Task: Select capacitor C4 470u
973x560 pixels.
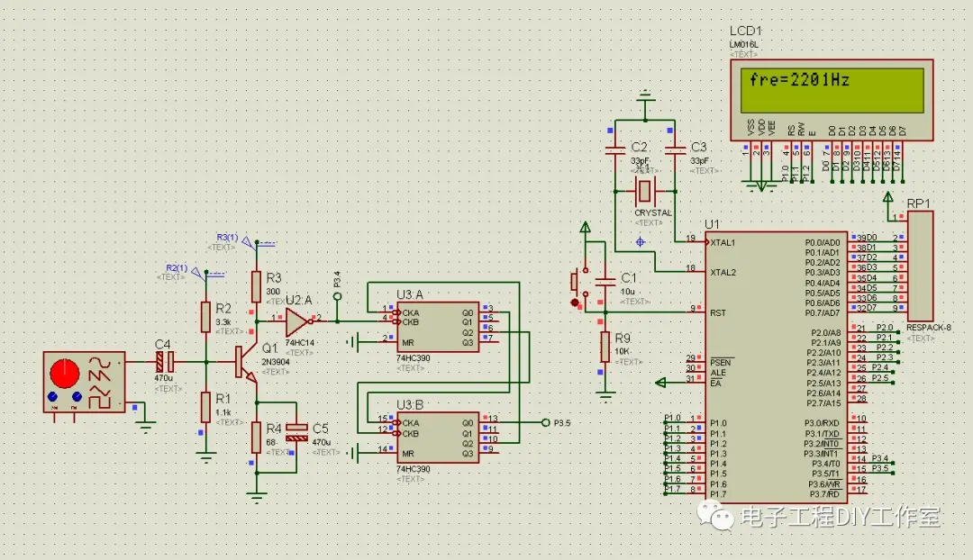Action: tap(165, 362)
